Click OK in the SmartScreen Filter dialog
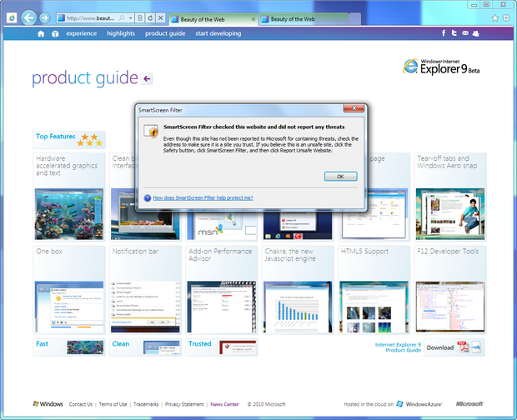Image resolution: width=517 pixels, height=420 pixels. (340, 176)
